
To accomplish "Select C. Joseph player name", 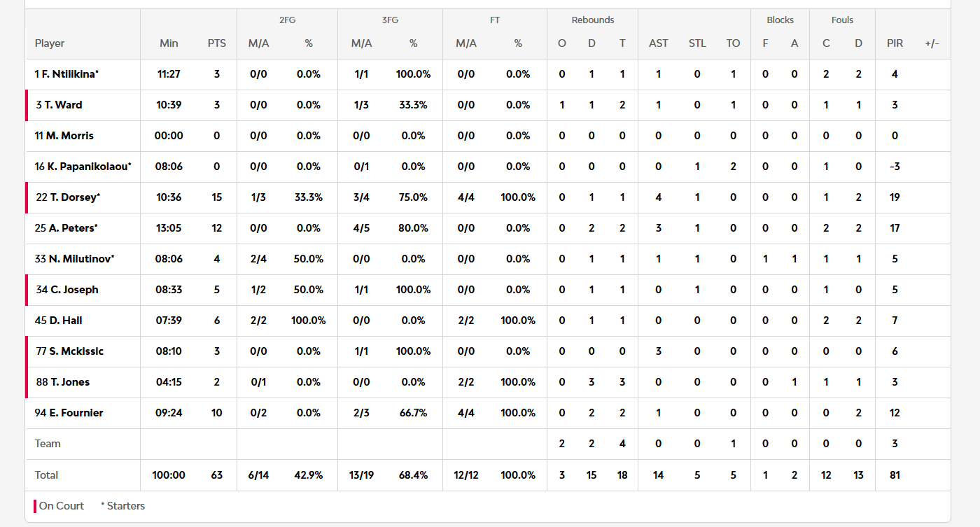I will coord(73,290).
